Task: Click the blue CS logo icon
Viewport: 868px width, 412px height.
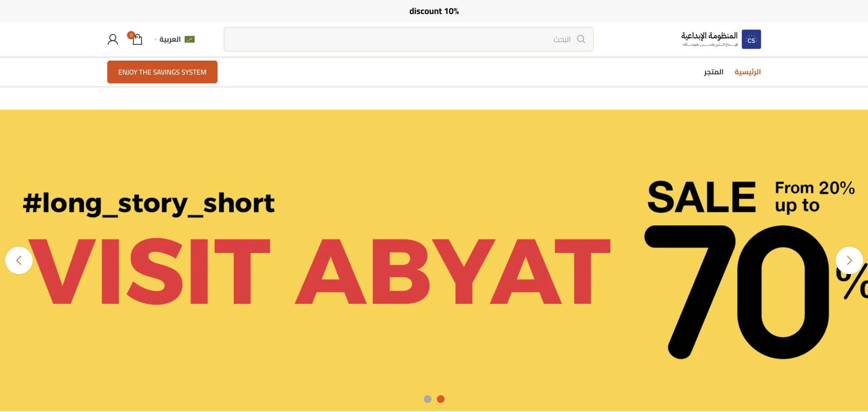Action: coord(751,39)
